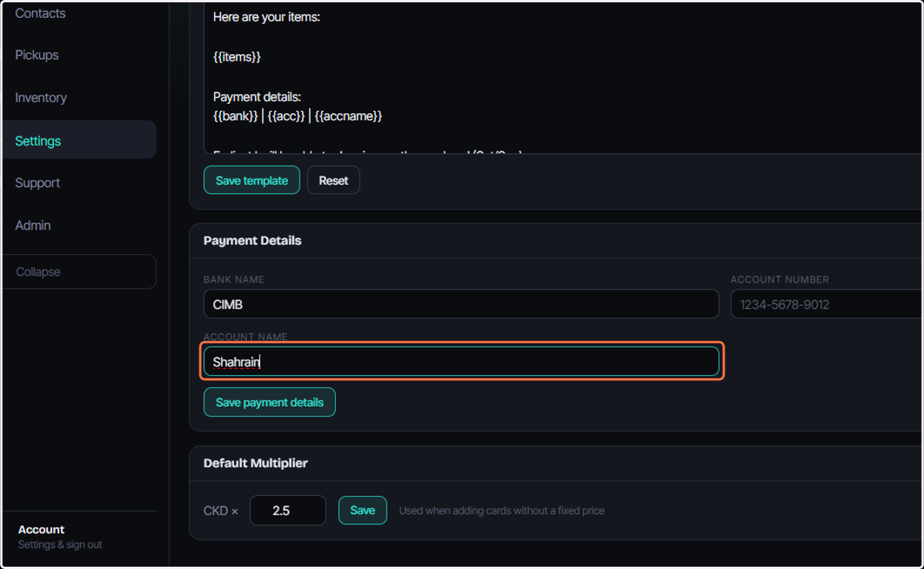Click the {{acc}} placeholder text

286,116
